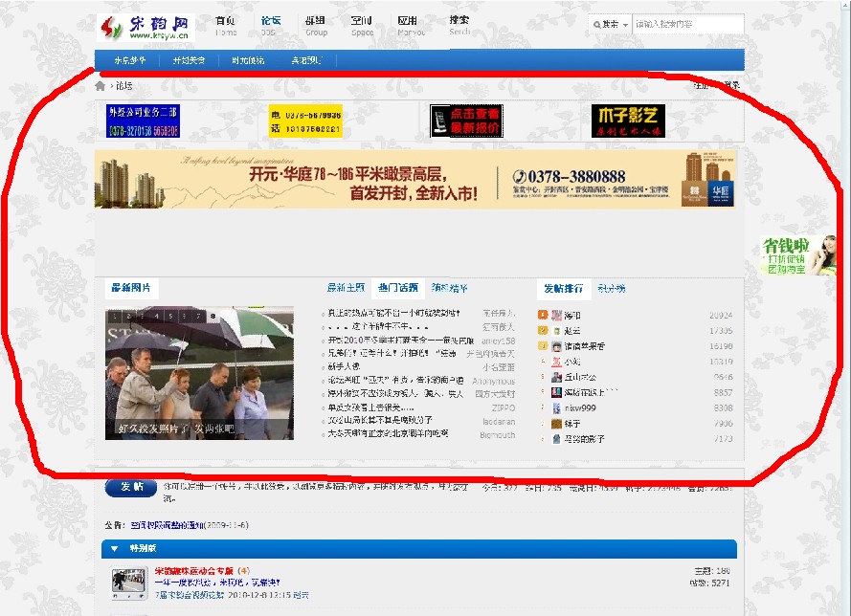Open topic posted by laodanan
This screenshot has height=616, width=851.
380,420
